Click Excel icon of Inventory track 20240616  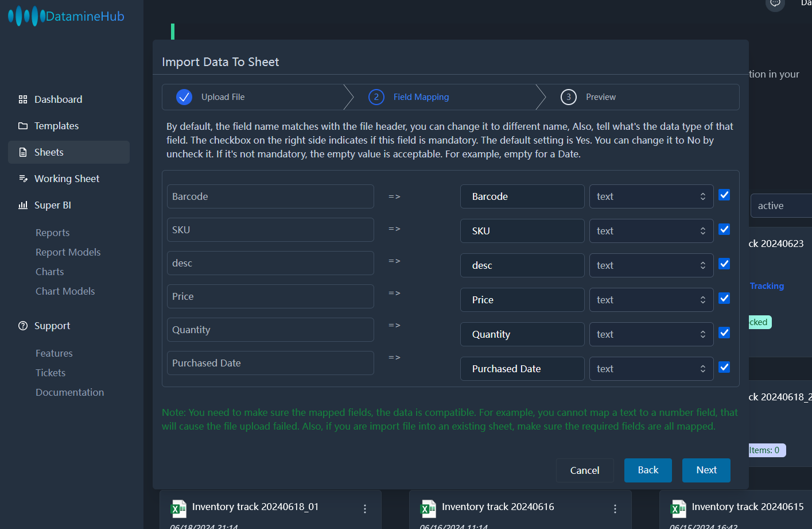(x=428, y=509)
